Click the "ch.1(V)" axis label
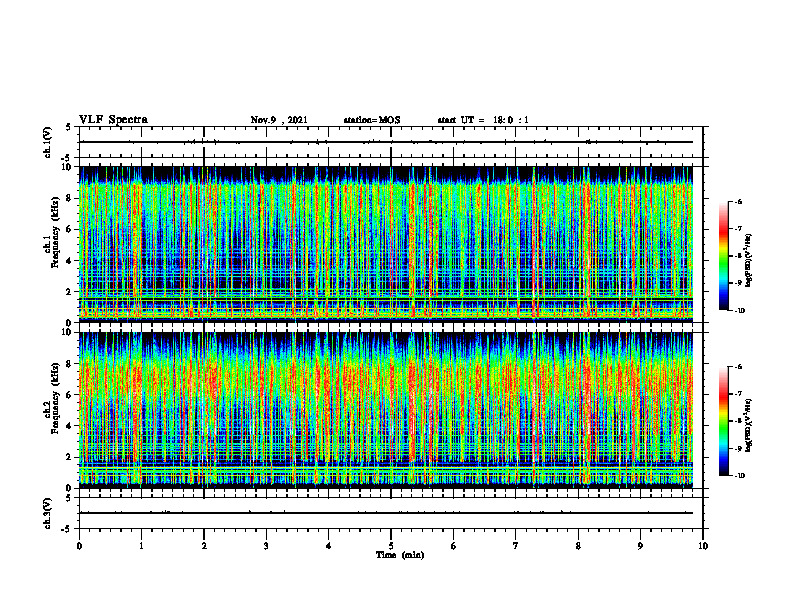 click(47, 142)
